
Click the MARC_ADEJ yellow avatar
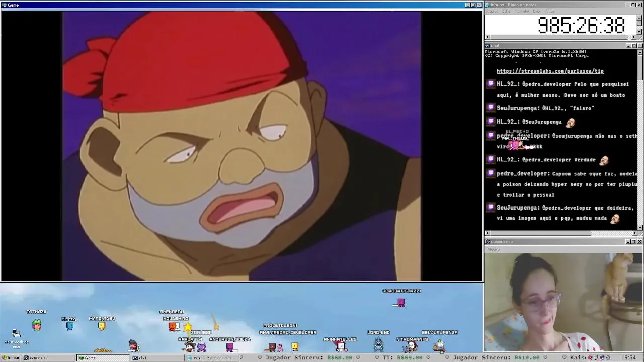[x=102, y=326]
